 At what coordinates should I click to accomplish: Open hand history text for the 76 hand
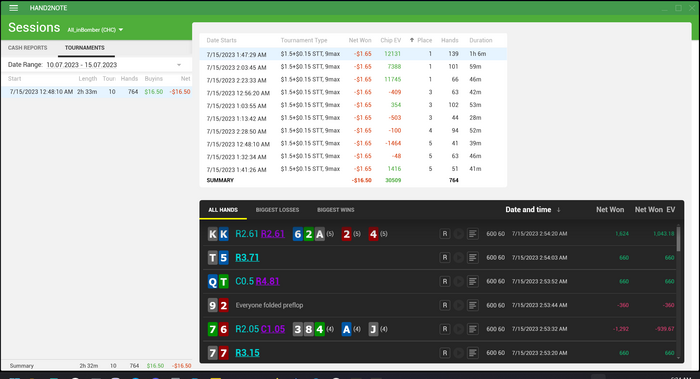click(x=472, y=329)
